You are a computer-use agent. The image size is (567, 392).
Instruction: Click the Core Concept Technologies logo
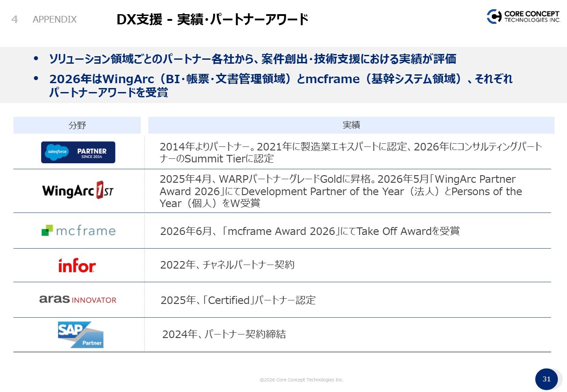pyautogui.click(x=524, y=16)
